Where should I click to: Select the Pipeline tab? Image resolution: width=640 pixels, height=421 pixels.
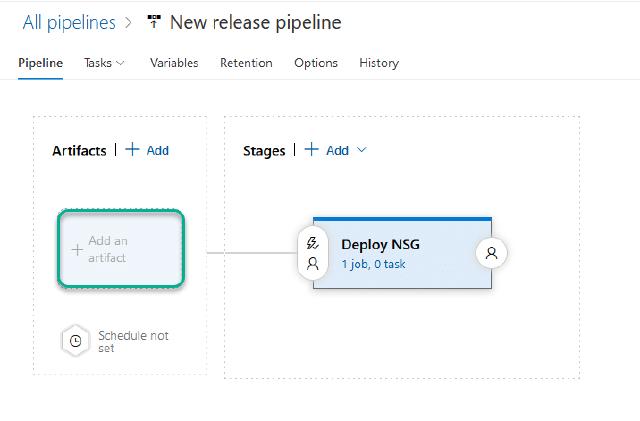[x=41, y=63]
